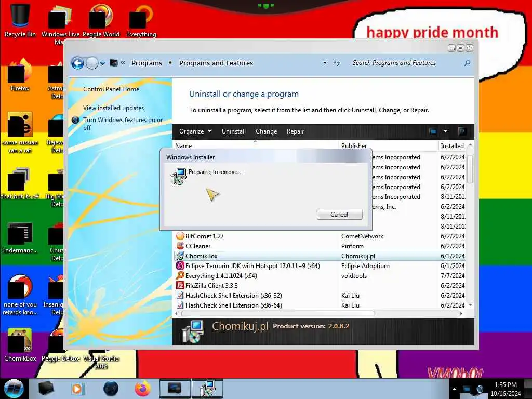
Task: Select HashCheck Shell Extension (x86-64) row
Action: point(321,305)
